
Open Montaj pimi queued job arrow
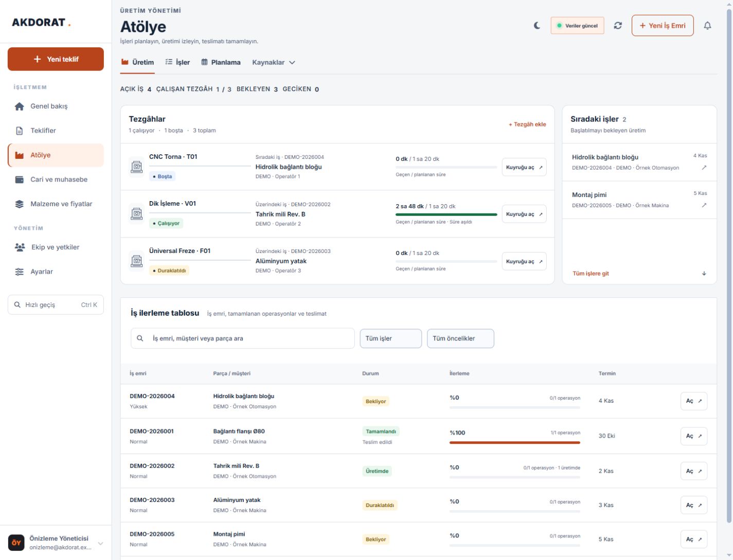click(704, 205)
